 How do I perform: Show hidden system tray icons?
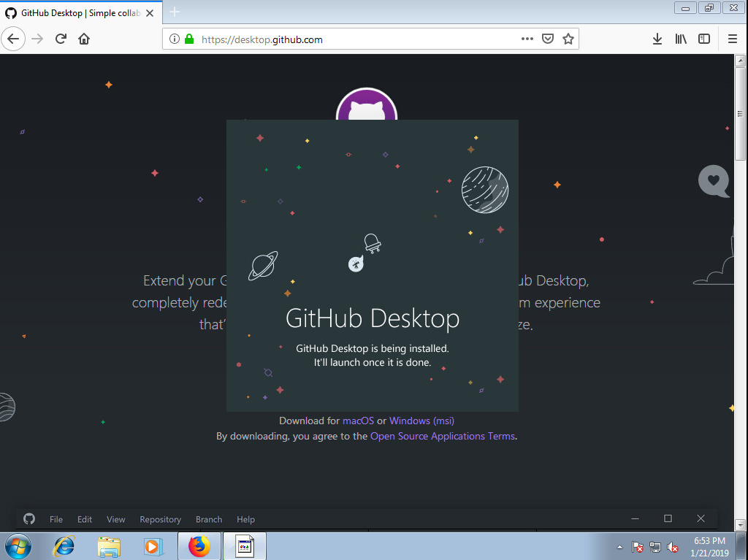(620, 547)
